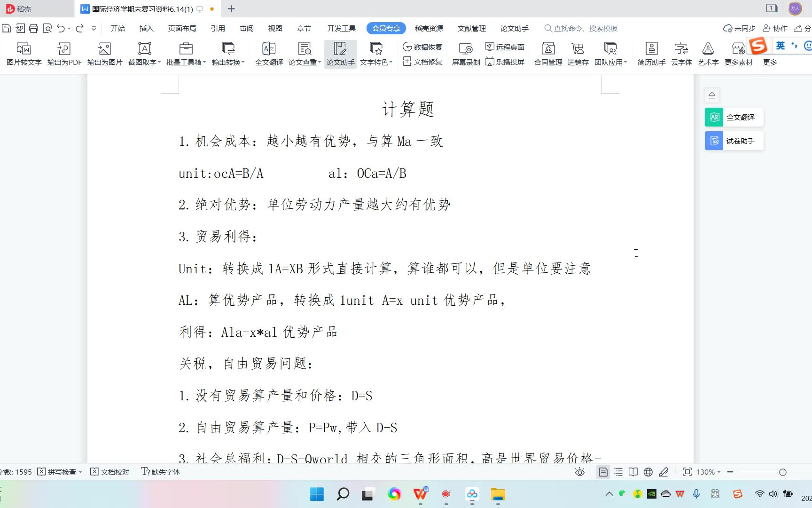Screen dimensions: 812x508
Task: Switch to the 页面布局 tab
Action: (x=182, y=28)
